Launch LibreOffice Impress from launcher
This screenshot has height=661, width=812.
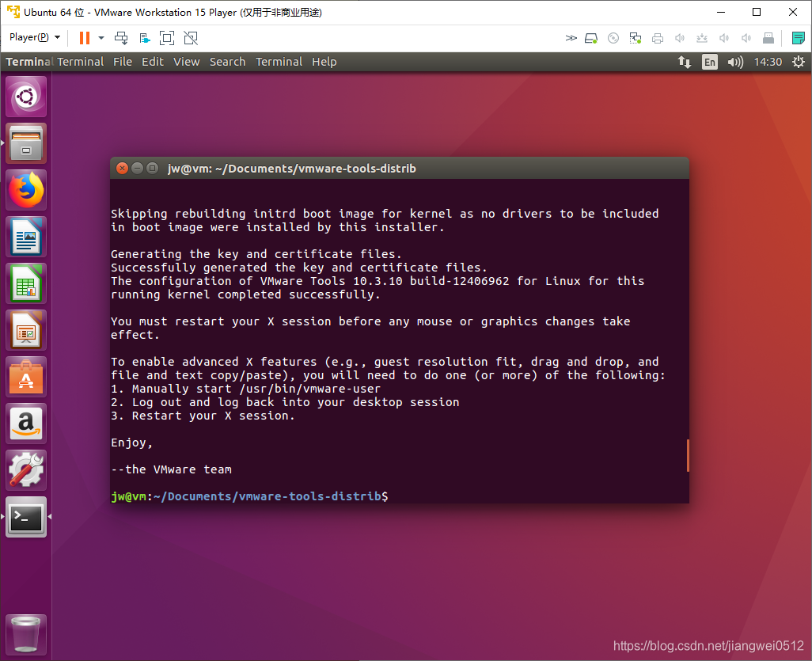click(26, 330)
